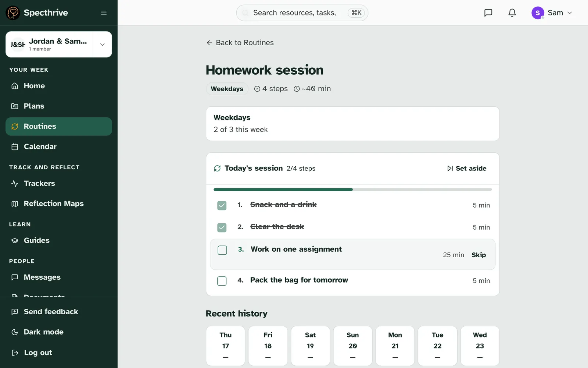Image resolution: width=588 pixels, height=368 pixels.
Task: Click the Set aside button
Action: tap(467, 168)
